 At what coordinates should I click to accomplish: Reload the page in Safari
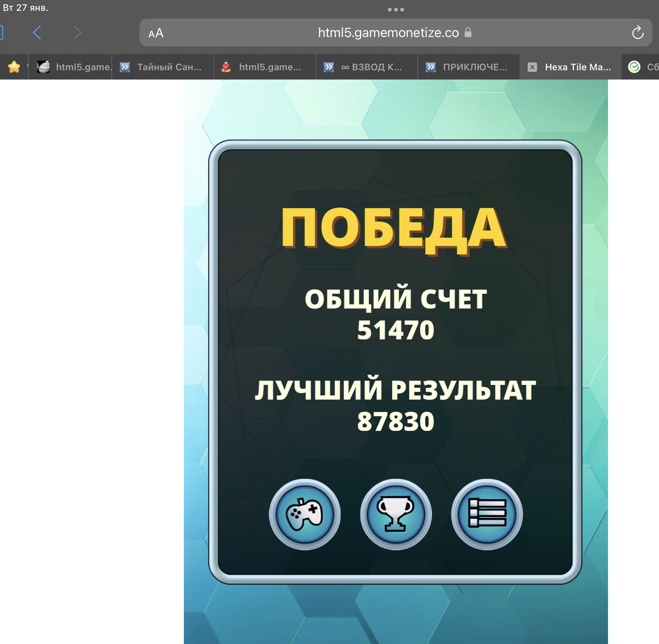click(x=637, y=33)
